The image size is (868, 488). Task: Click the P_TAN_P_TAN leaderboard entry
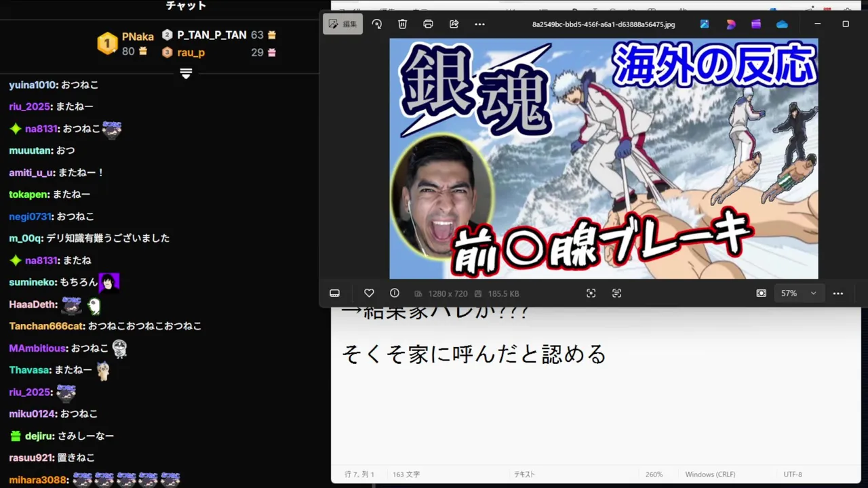point(212,35)
